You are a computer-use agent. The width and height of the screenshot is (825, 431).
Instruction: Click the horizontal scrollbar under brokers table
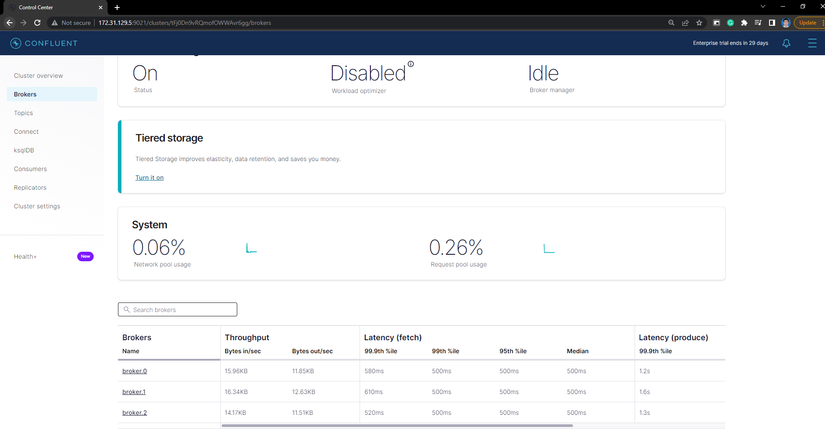(397, 425)
